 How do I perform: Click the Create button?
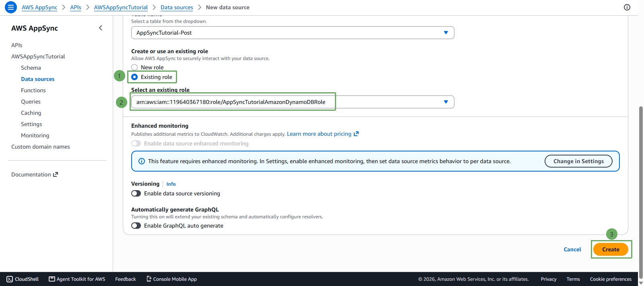[x=611, y=249]
